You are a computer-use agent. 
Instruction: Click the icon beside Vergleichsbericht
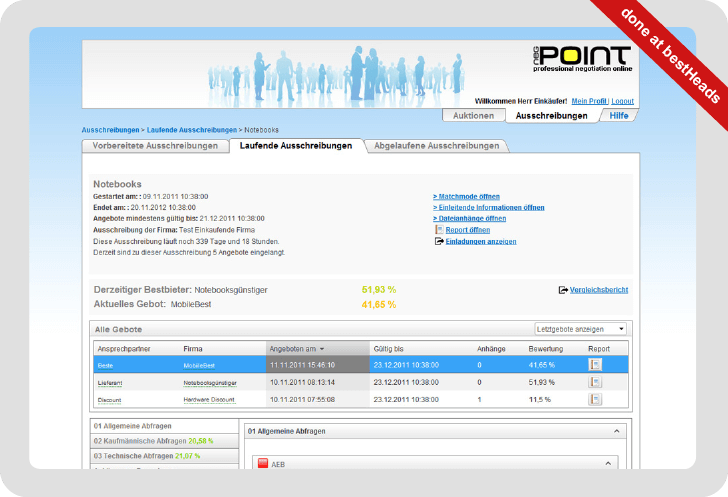click(563, 290)
